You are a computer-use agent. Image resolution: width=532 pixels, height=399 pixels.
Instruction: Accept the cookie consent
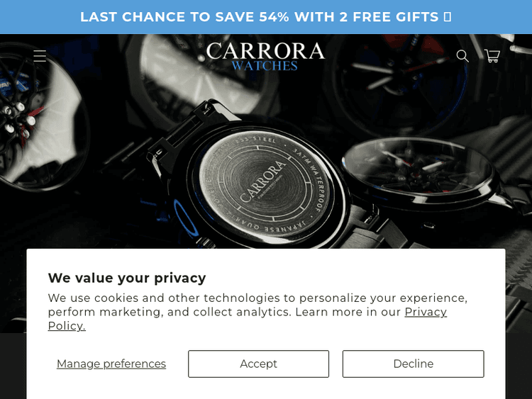258,364
